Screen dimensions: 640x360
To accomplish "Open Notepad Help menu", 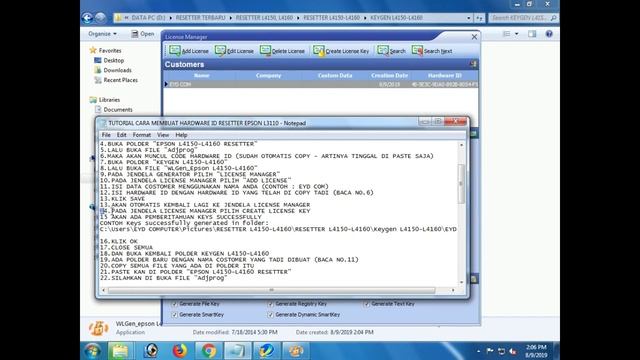I will [x=181, y=135].
